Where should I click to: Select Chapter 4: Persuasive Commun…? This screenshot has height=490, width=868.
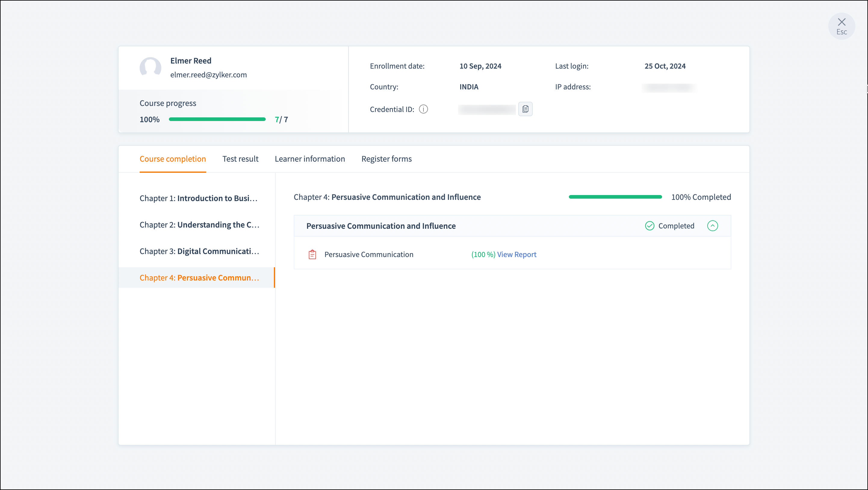[200, 278]
